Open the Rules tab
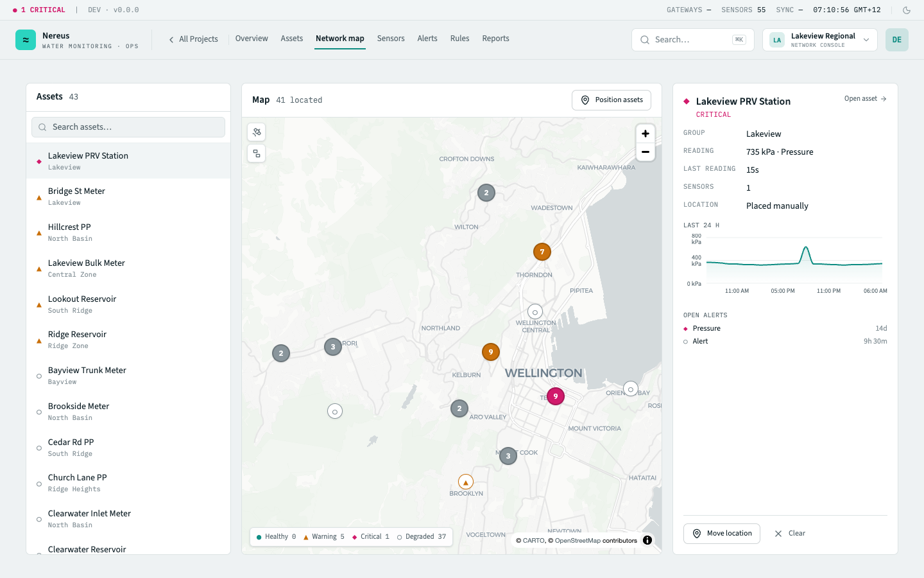Image resolution: width=924 pixels, height=578 pixels. [x=460, y=39]
